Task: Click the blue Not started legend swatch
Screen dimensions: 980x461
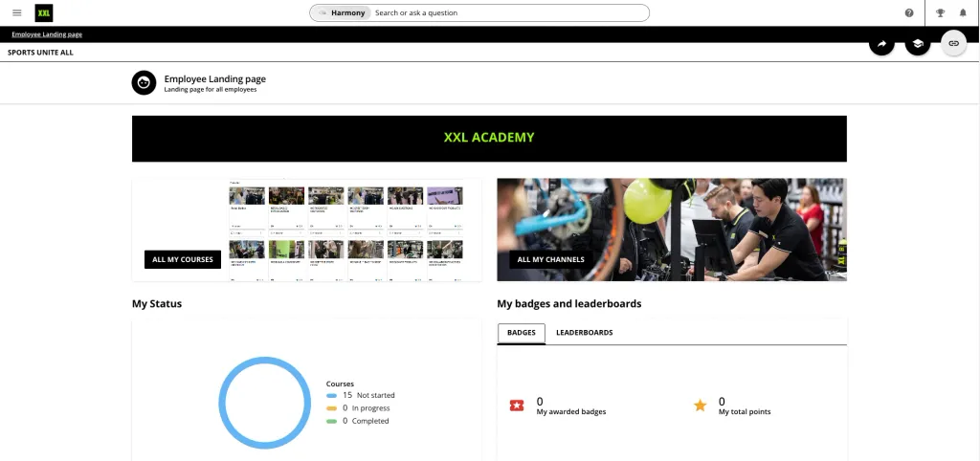Action: click(331, 395)
